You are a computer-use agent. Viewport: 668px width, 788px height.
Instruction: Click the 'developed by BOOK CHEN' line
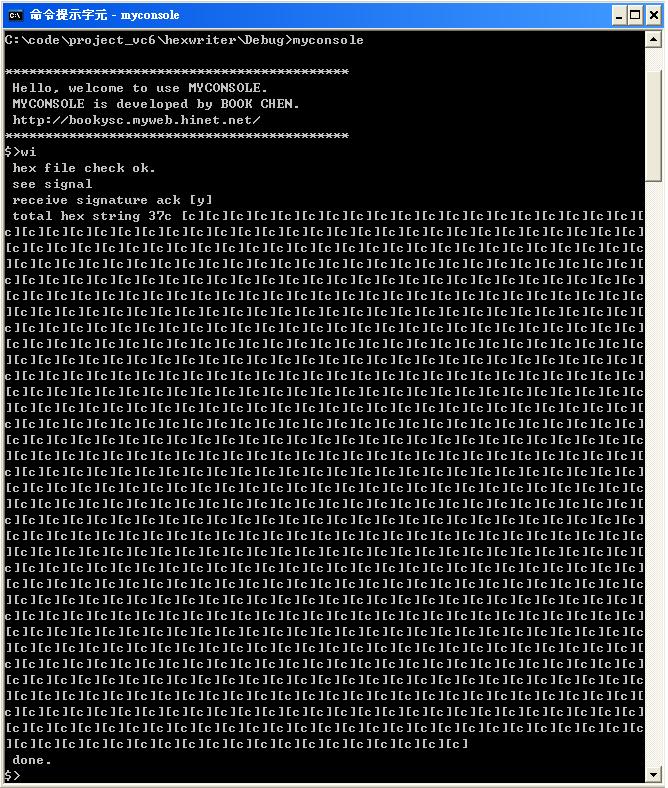point(156,104)
